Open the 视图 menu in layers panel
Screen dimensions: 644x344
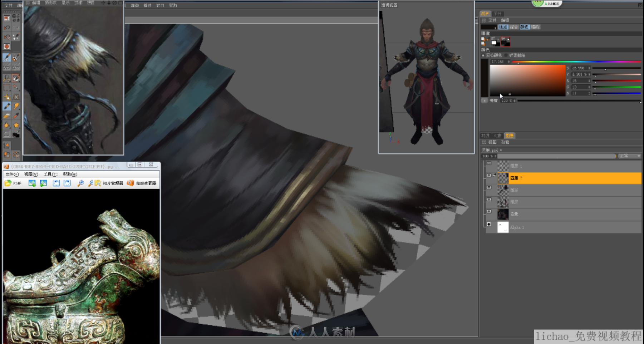click(x=492, y=142)
